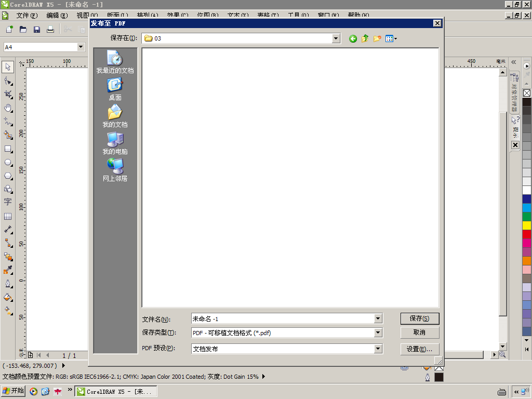Select the Smart fill tool

point(8,135)
